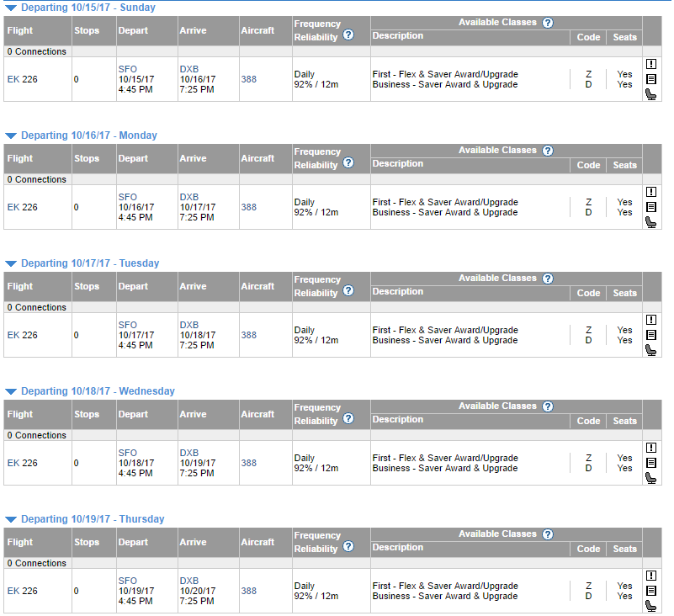View seat map for 10/17/17 EK 226

click(x=650, y=350)
